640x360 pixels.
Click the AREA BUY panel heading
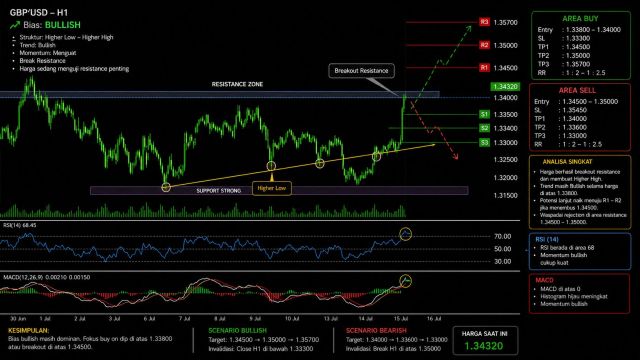coord(580,18)
